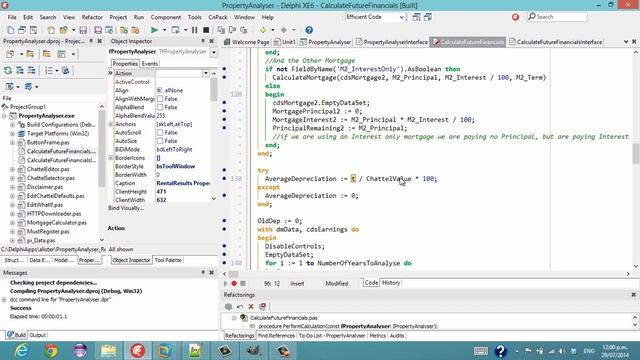Click Bind Visually link
This screenshot has width=640, height=360.
(126, 208)
